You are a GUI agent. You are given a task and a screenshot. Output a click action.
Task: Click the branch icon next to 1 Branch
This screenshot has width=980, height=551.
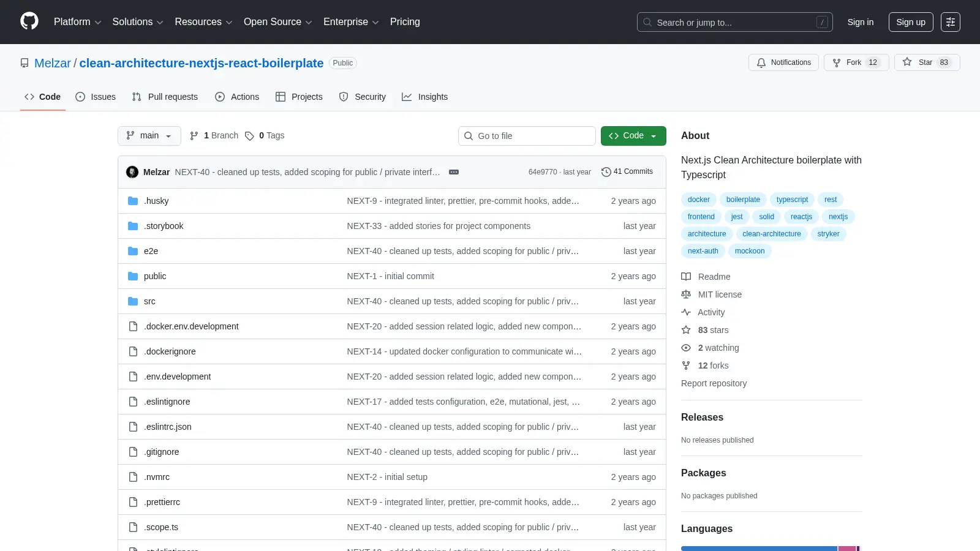[x=194, y=136]
